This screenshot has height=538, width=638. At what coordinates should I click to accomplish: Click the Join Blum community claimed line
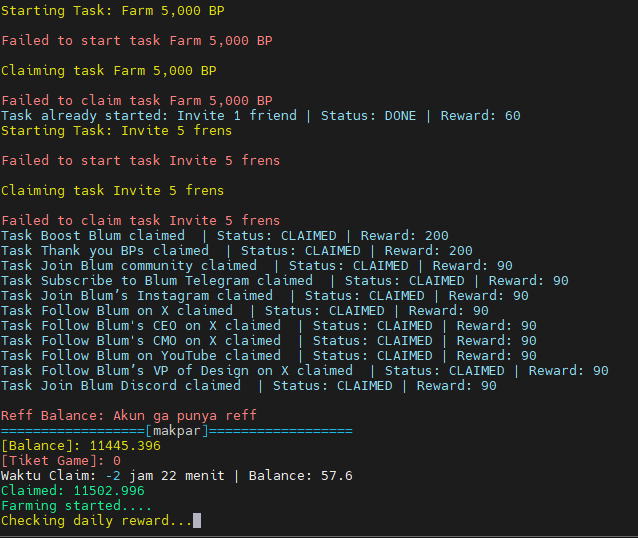[x=257, y=266]
